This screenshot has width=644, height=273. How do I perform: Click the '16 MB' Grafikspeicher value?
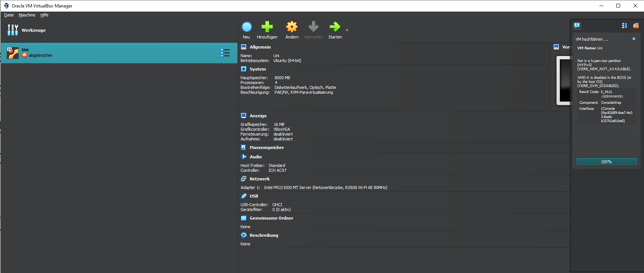tap(279, 124)
